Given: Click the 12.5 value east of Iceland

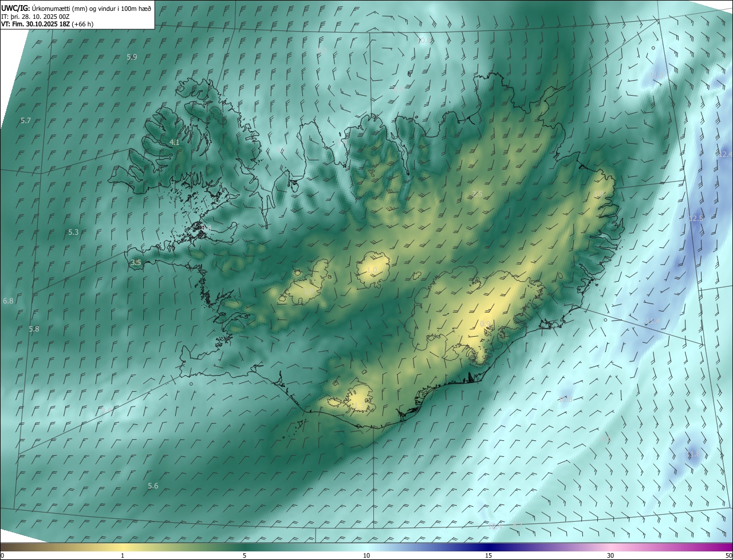Looking at the screenshot, I should [696, 219].
